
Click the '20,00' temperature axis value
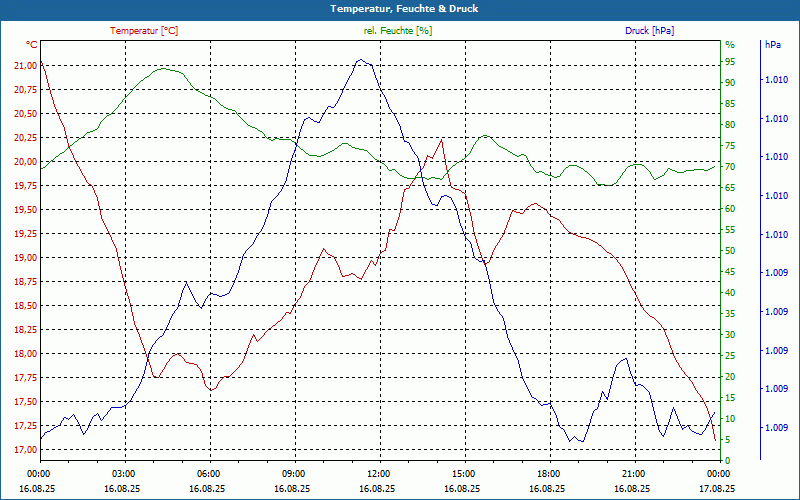26,161
